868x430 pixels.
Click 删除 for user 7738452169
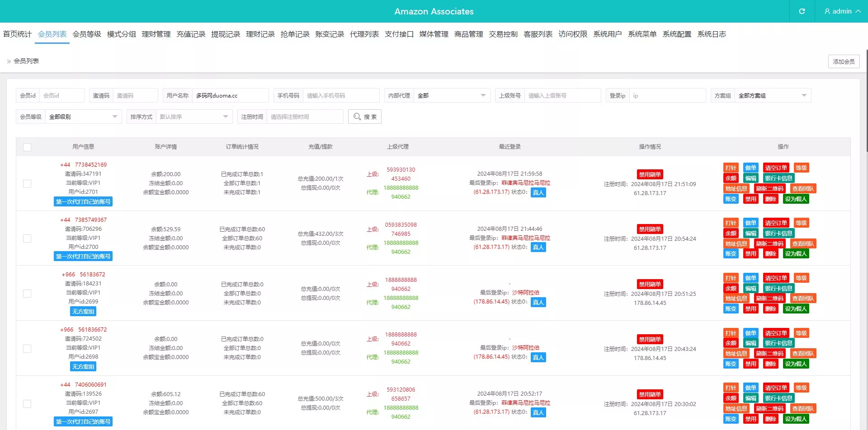coord(770,199)
